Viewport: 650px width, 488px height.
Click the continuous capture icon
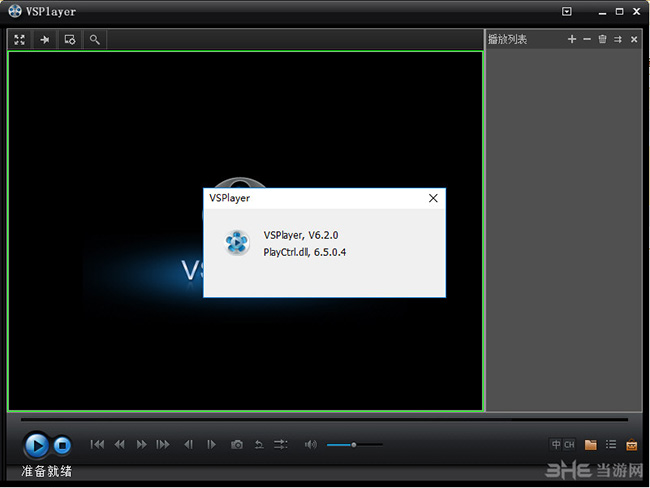point(259,444)
